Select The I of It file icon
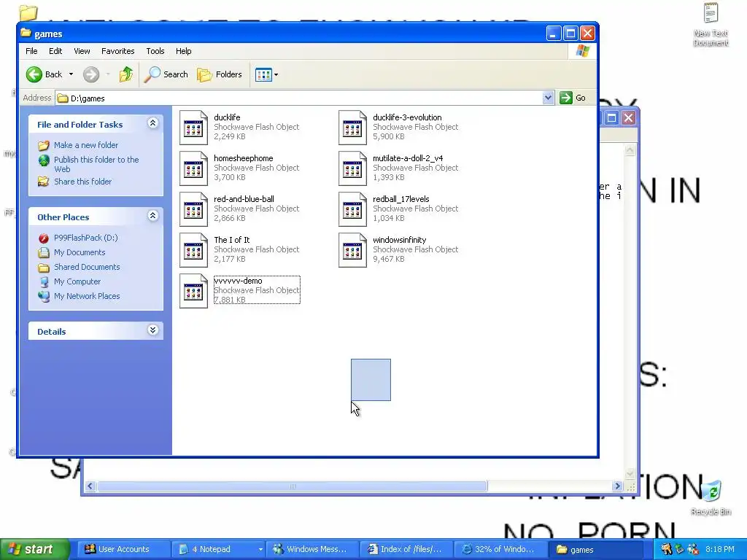Screen dimensions: 747x560 point(193,250)
